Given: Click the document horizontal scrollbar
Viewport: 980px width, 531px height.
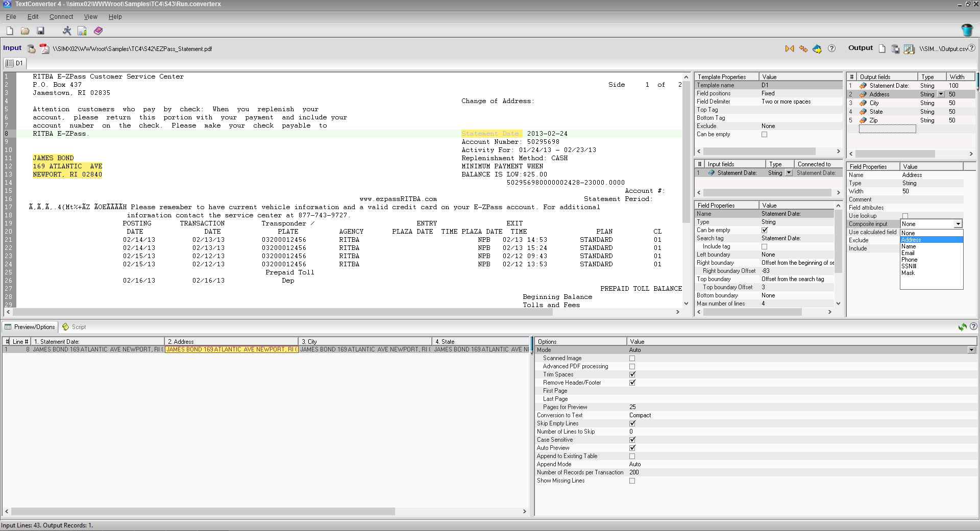Looking at the screenshot, I should tap(342, 312).
